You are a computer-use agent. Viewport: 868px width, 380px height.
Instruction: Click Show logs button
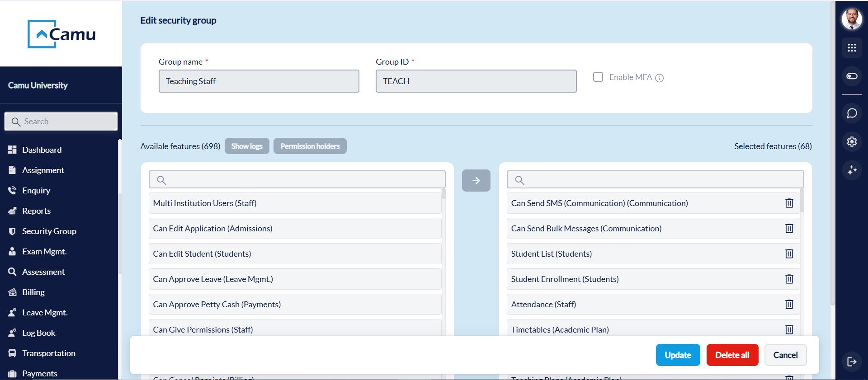[x=247, y=146]
